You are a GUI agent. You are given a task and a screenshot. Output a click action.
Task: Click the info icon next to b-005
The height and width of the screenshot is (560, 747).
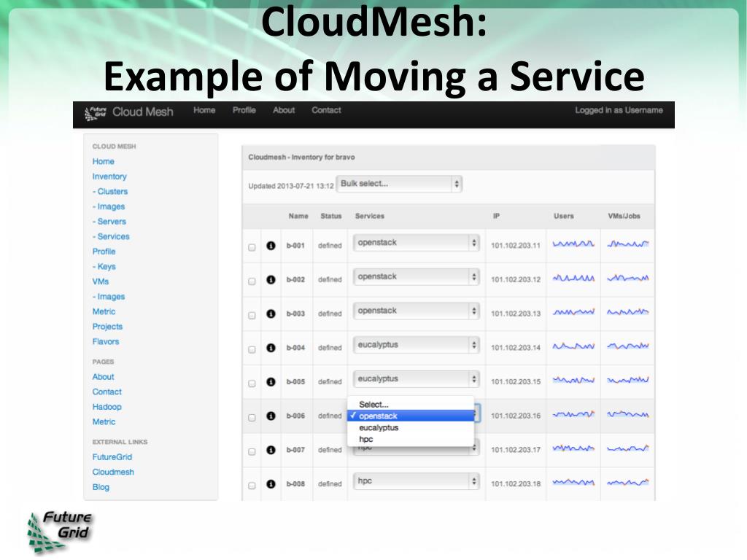(x=271, y=382)
